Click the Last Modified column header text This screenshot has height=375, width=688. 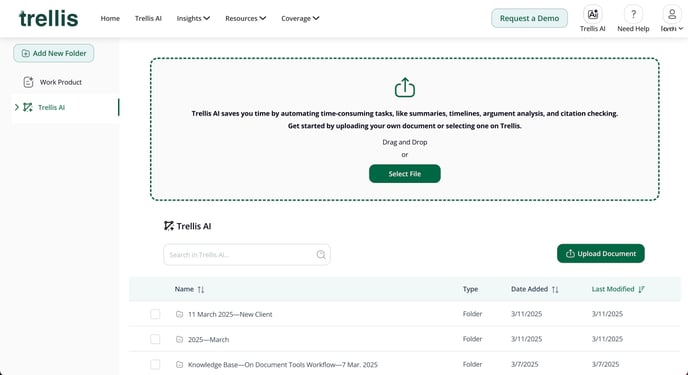pos(613,289)
